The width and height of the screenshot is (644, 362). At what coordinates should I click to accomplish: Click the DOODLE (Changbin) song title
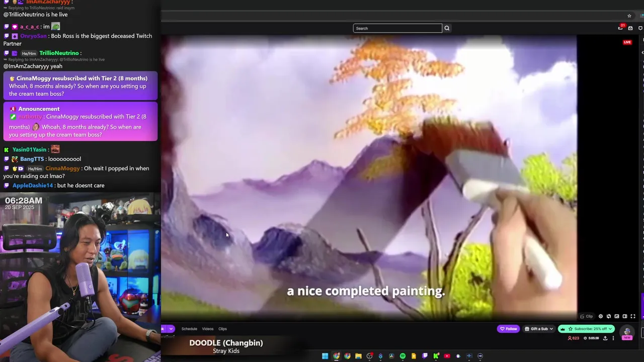pos(226,343)
